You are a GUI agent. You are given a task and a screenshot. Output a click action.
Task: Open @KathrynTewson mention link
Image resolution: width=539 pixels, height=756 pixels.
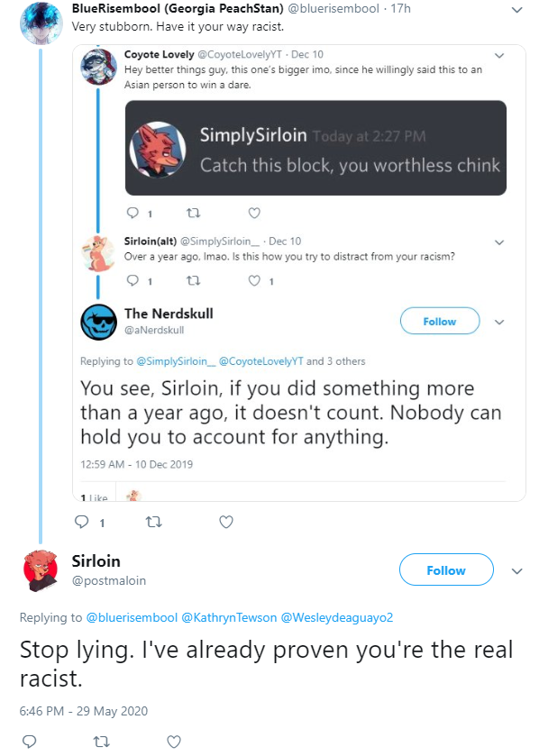(229, 617)
